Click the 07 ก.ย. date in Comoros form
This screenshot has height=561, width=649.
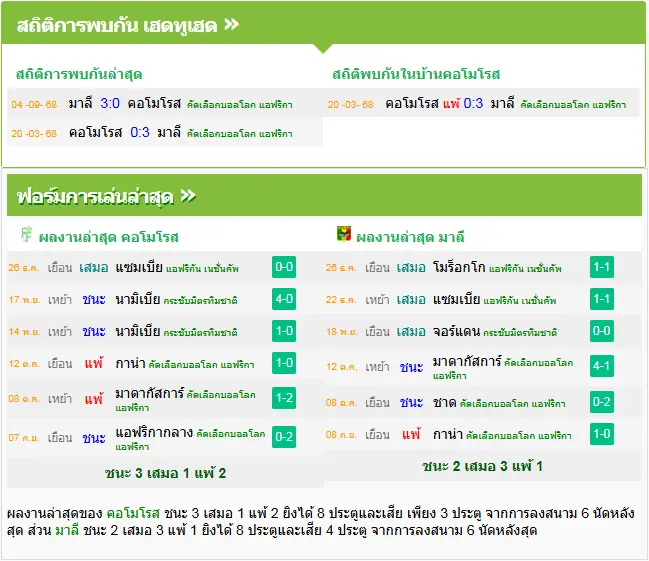(x=24, y=438)
